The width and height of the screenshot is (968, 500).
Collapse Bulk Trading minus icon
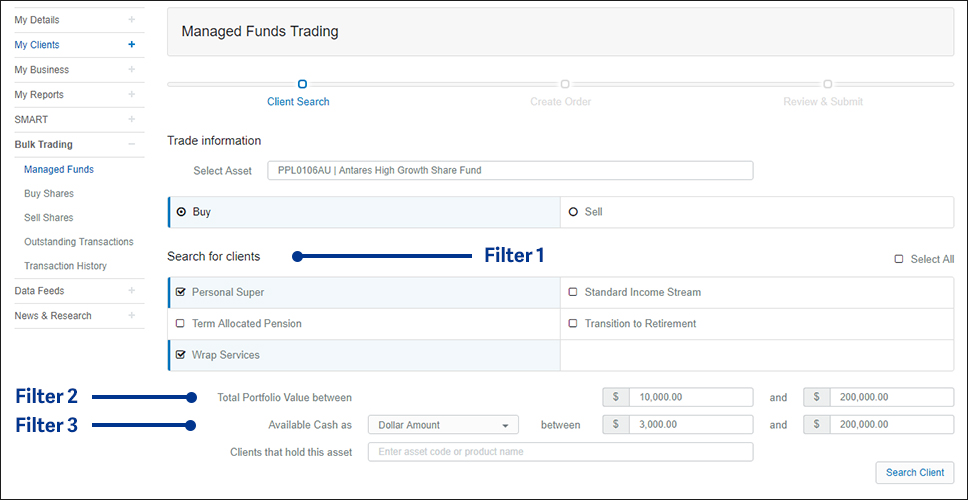point(131,145)
